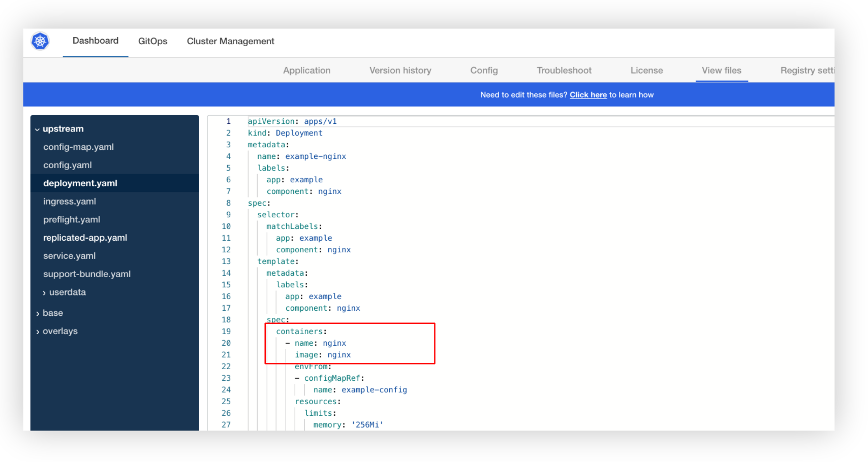Viewport: 868px width, 462px height.
Task: Open ingress.yaml in the viewer
Action: (70, 201)
